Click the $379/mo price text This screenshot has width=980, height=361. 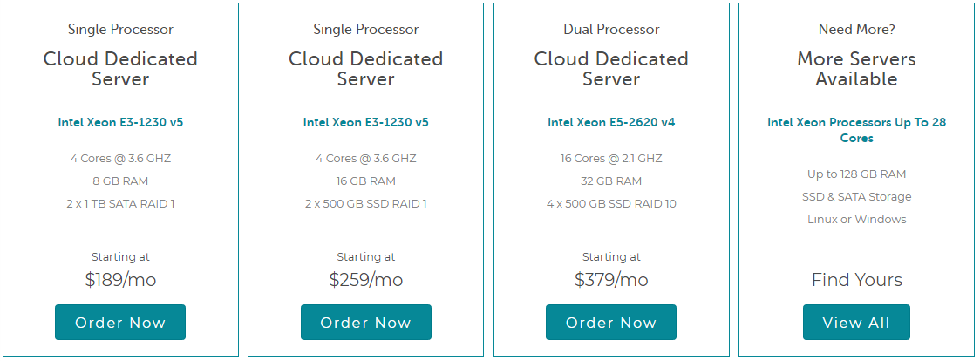611,280
